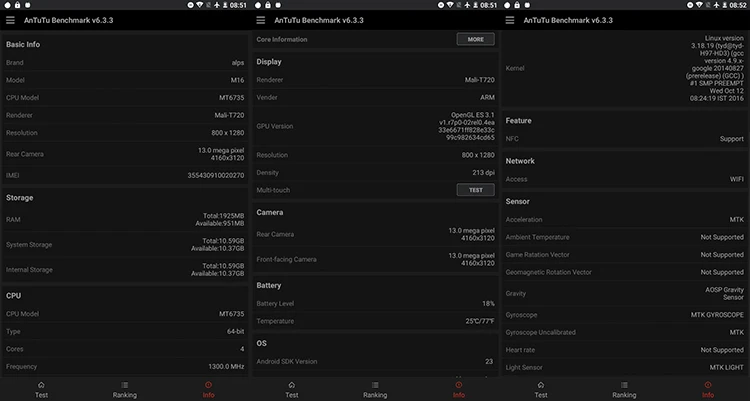Click the Battery Level 18% value
Image resolution: width=750 pixels, height=401 pixels.
(488, 303)
